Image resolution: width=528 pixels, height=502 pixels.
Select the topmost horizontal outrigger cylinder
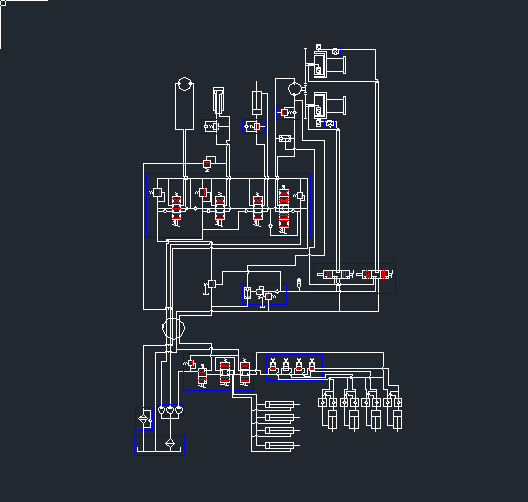(x=282, y=404)
